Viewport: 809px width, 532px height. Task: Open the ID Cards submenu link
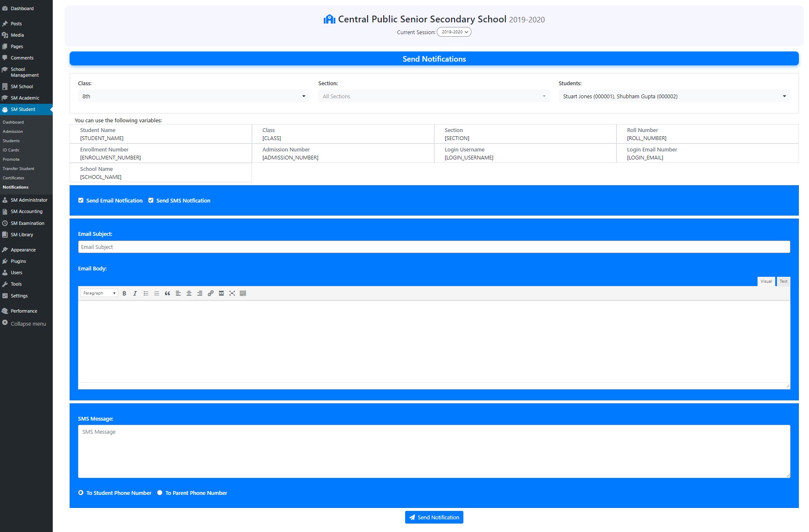(11, 150)
